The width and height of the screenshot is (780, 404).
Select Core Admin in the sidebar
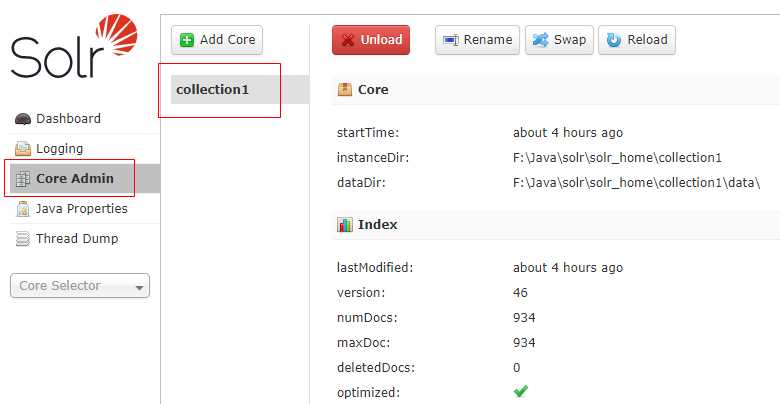point(85,179)
